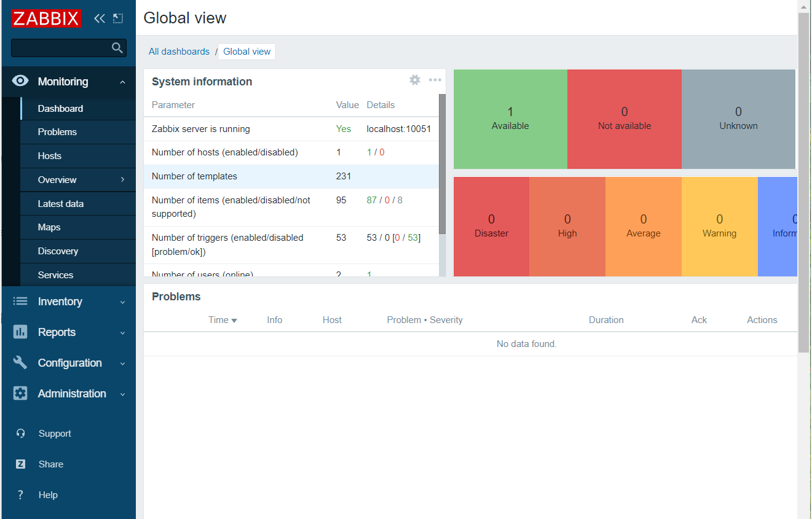This screenshot has height=519, width=812.
Task: Open the All dashboards link
Action: pyautogui.click(x=179, y=52)
